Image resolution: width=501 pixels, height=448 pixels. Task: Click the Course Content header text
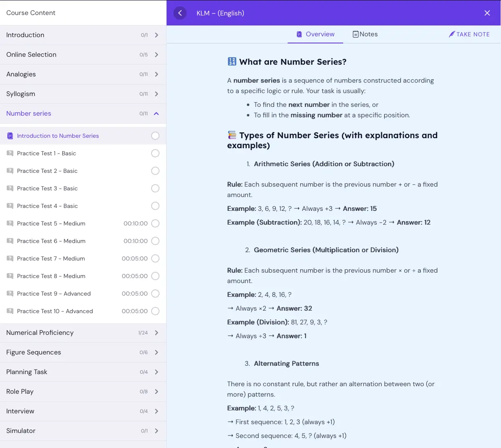coord(31,13)
